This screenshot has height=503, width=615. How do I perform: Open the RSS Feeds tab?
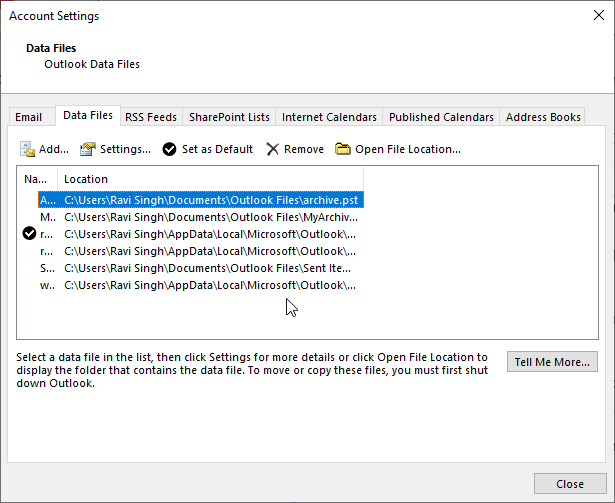[x=150, y=117]
